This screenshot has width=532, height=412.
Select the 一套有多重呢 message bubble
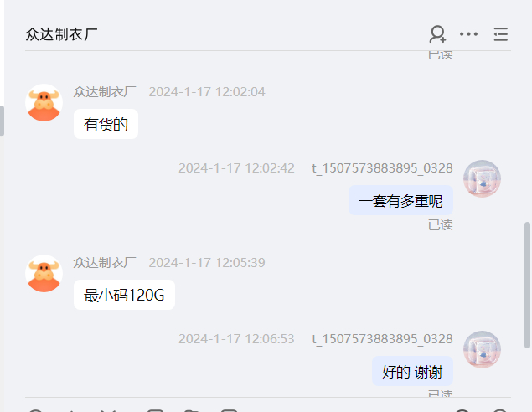400,200
